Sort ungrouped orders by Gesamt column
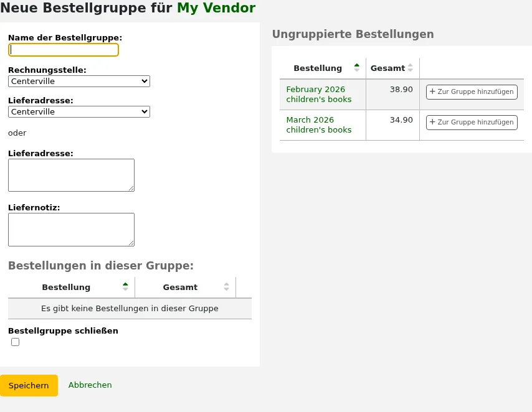The width and height of the screenshot is (532, 412). point(392,68)
